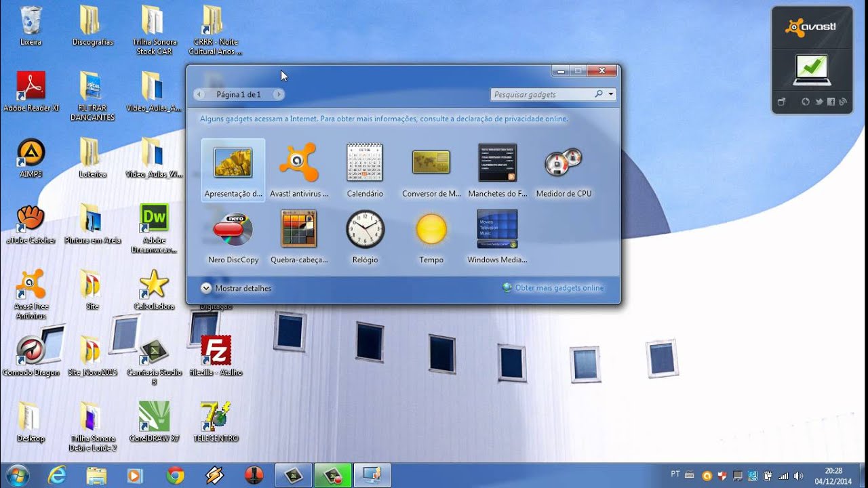
Task: Go to previous gadgets page arrow
Action: click(199, 94)
